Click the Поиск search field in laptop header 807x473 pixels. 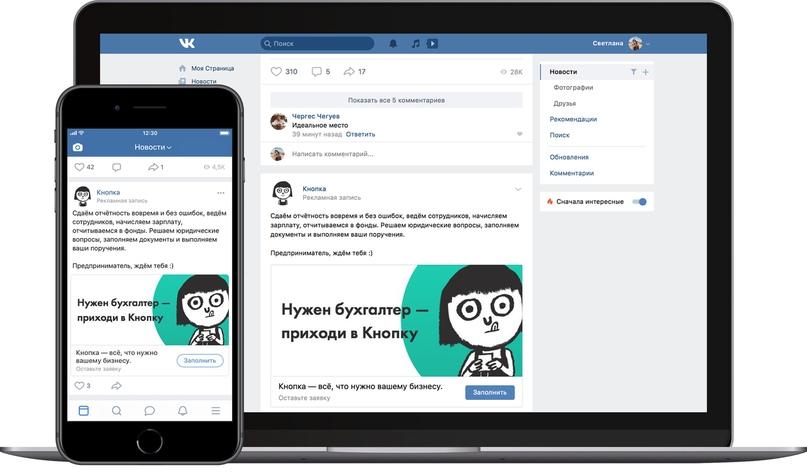317,44
